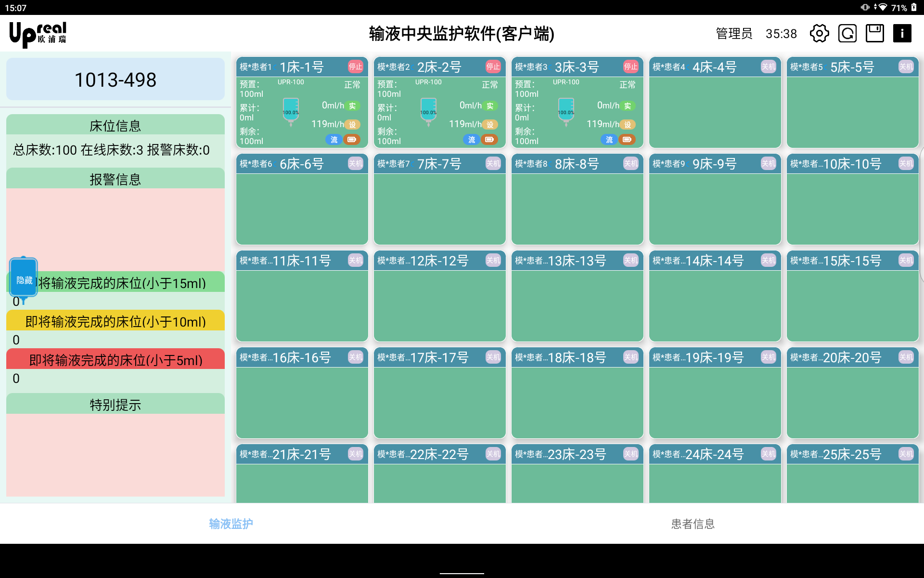Click the 流 flow icon on bed 2
The height and width of the screenshot is (578, 924).
pyautogui.click(x=472, y=140)
